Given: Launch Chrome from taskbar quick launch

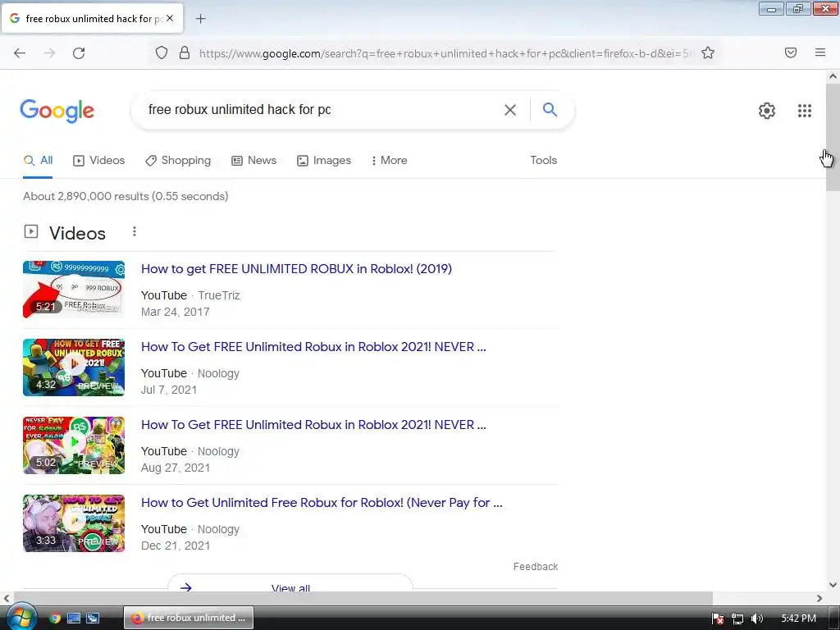Looking at the screenshot, I should point(55,619).
